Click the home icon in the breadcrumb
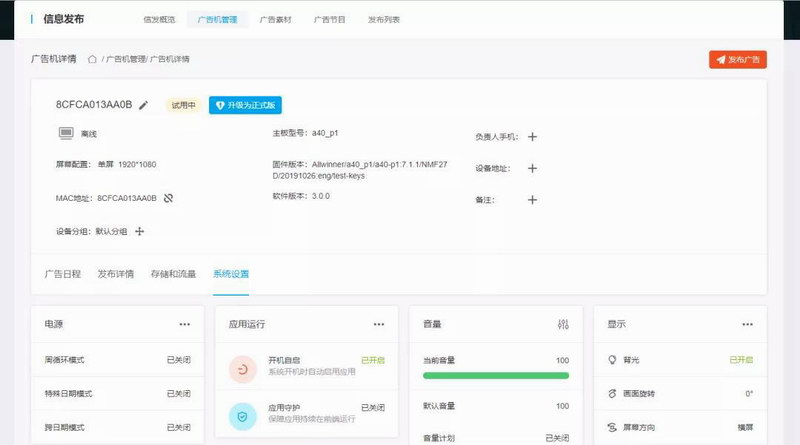 tap(92, 59)
